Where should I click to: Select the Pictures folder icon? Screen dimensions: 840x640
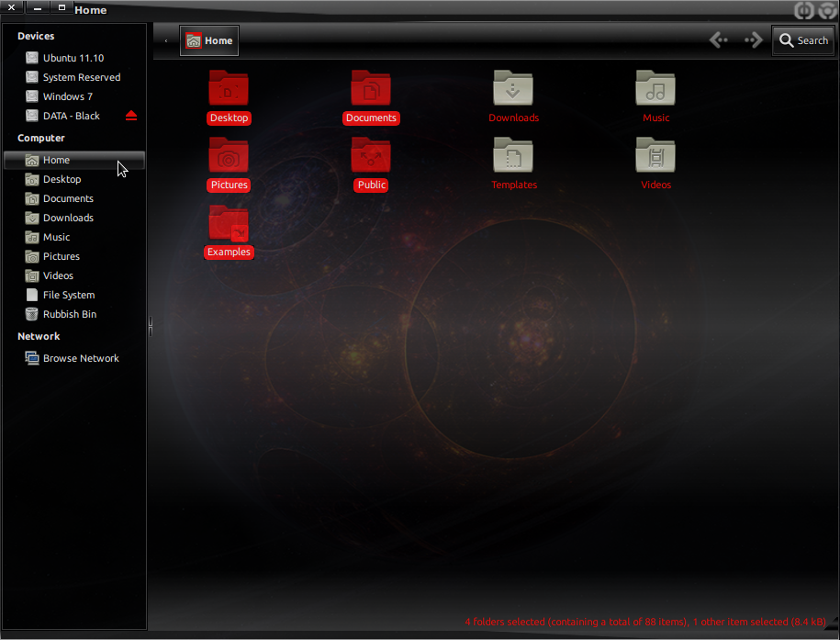tap(229, 155)
